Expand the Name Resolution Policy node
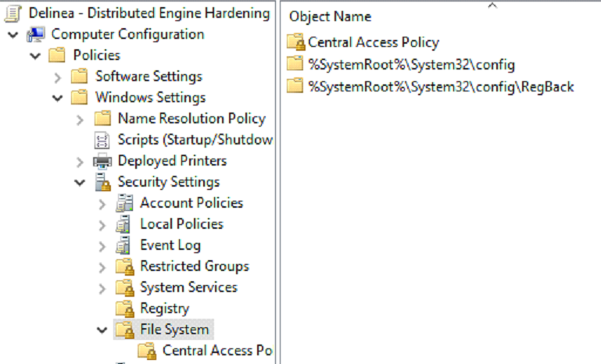This screenshot has width=601, height=364. 80,119
